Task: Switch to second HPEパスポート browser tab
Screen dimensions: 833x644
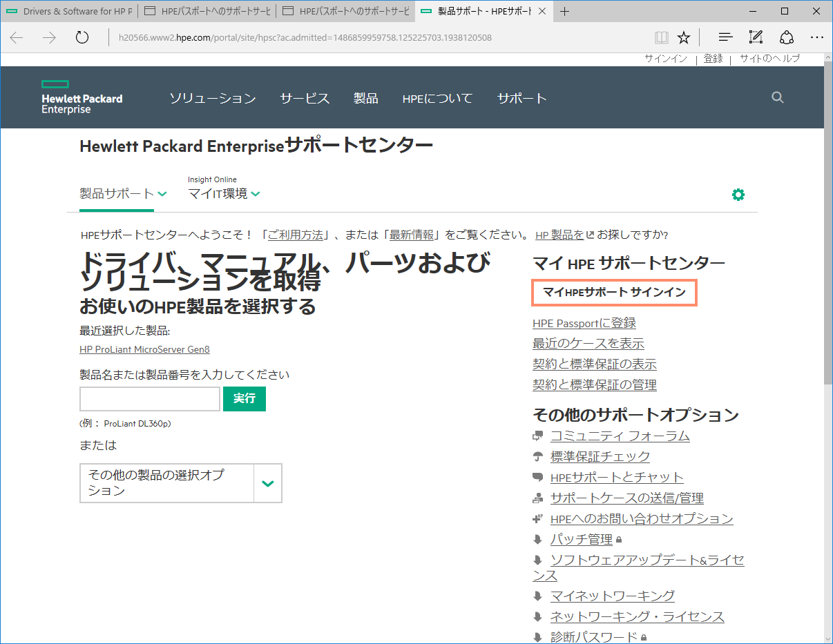Action: pyautogui.click(x=207, y=11)
